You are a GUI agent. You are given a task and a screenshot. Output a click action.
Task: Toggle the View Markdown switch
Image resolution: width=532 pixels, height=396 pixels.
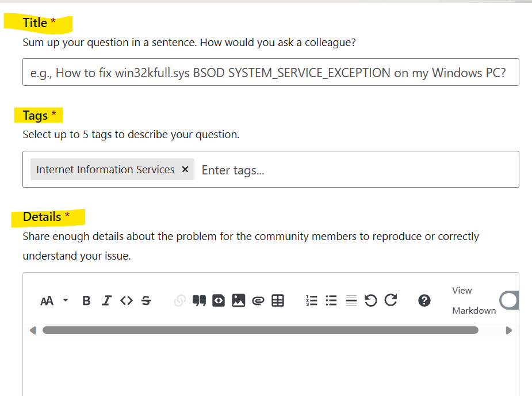pyautogui.click(x=509, y=300)
